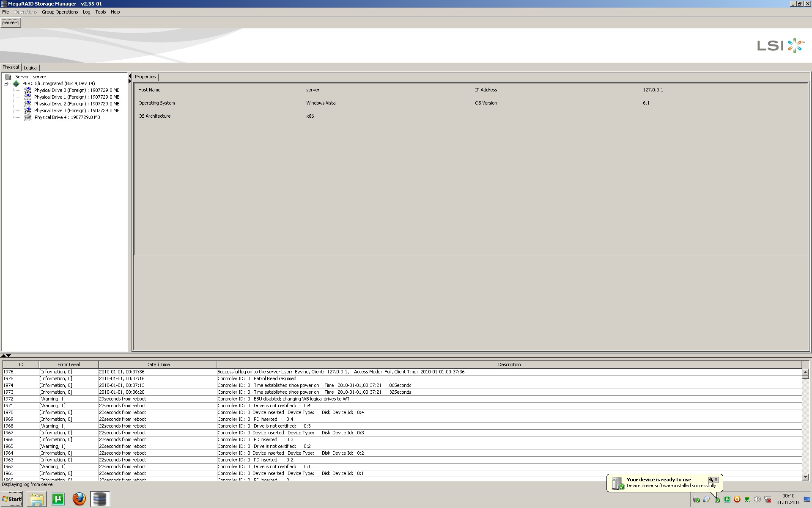Click the SATA icon of Physical Drive 1

[x=28, y=97]
